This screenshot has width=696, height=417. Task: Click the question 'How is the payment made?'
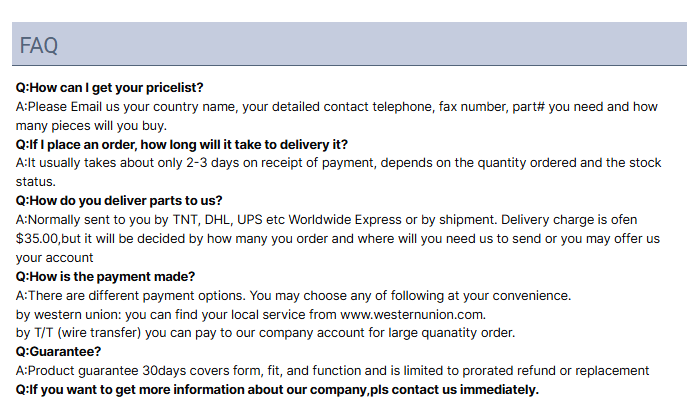click(105, 277)
